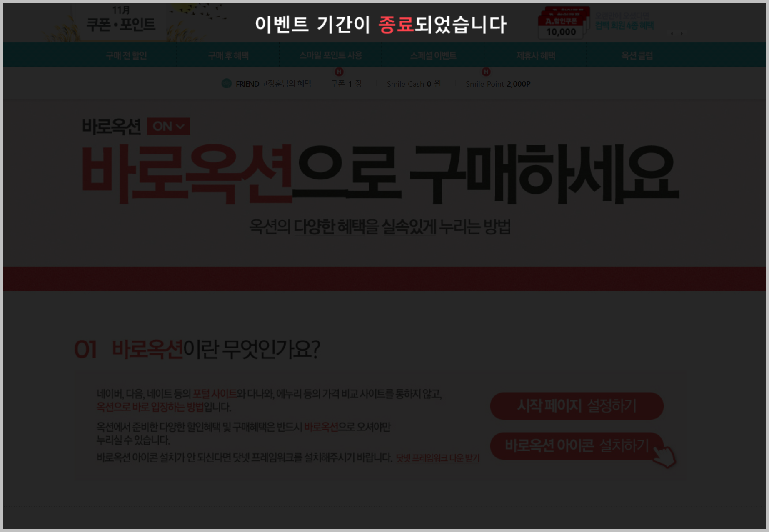Click the 오랜만에 오셨다면 text
This screenshot has height=532, width=769.
(x=622, y=15)
